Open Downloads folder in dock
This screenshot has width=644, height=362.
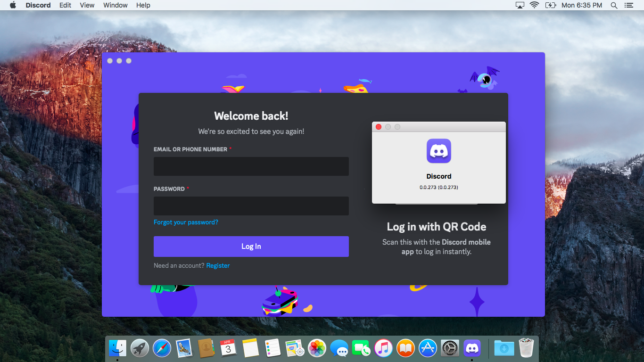(x=504, y=348)
